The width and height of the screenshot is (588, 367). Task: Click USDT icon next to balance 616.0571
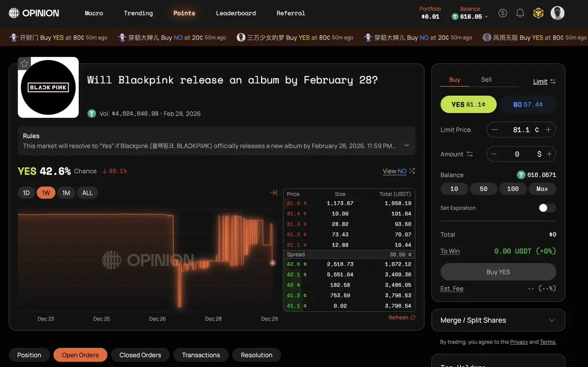pyautogui.click(x=521, y=175)
